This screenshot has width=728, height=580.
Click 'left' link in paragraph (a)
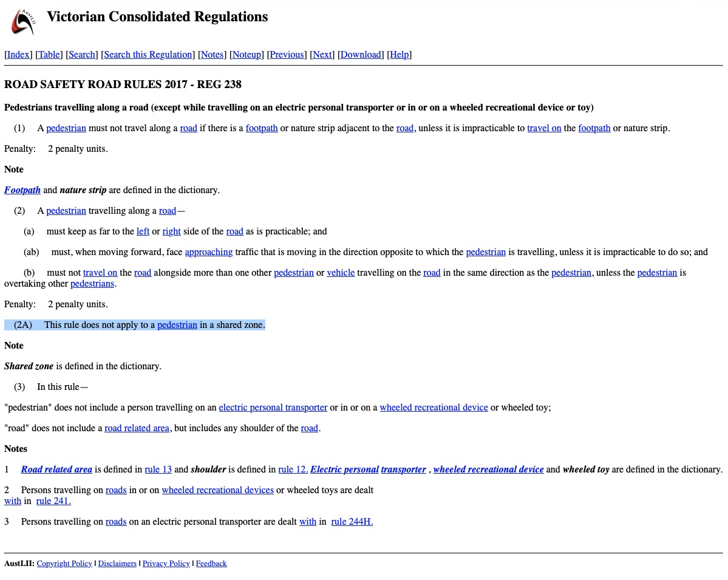(x=143, y=231)
